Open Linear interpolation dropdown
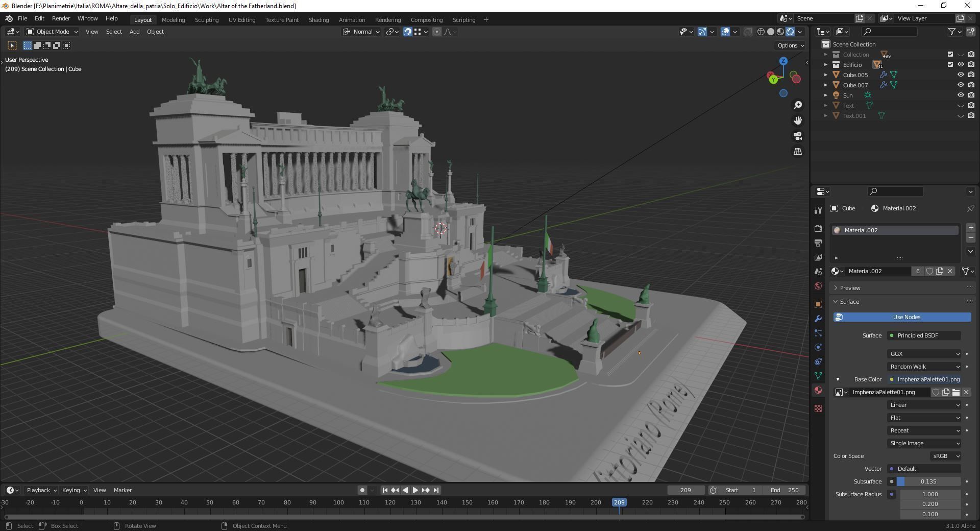Image resolution: width=980 pixels, height=531 pixels. click(x=924, y=405)
